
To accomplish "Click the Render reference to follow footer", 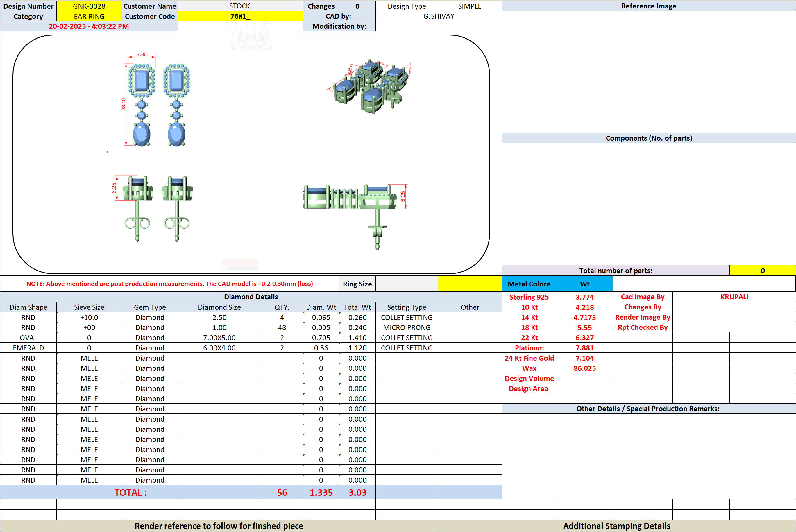I will tap(219, 526).
